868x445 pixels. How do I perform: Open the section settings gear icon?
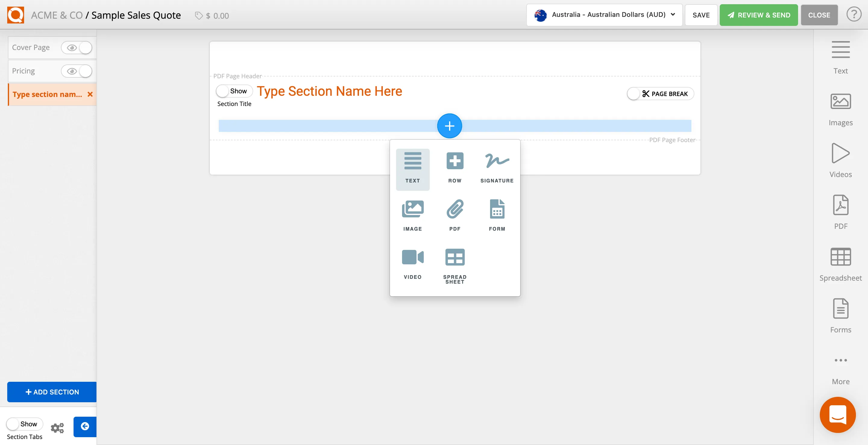[x=57, y=428]
